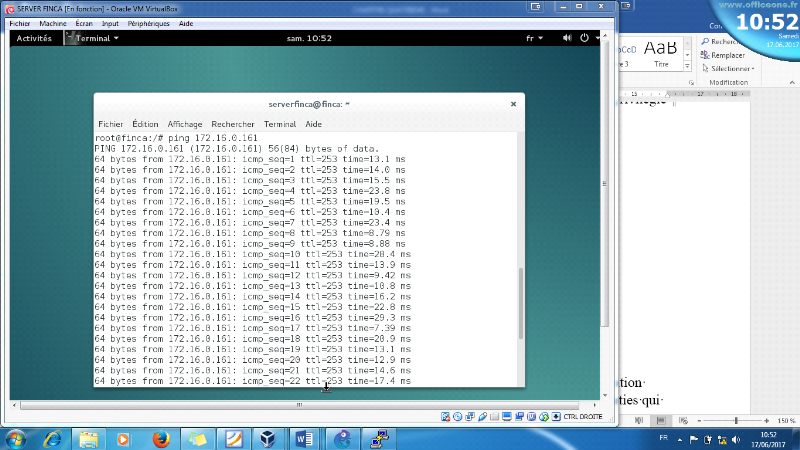Open the GNOME power menu icon
The image size is (800, 450).
click(x=598, y=38)
